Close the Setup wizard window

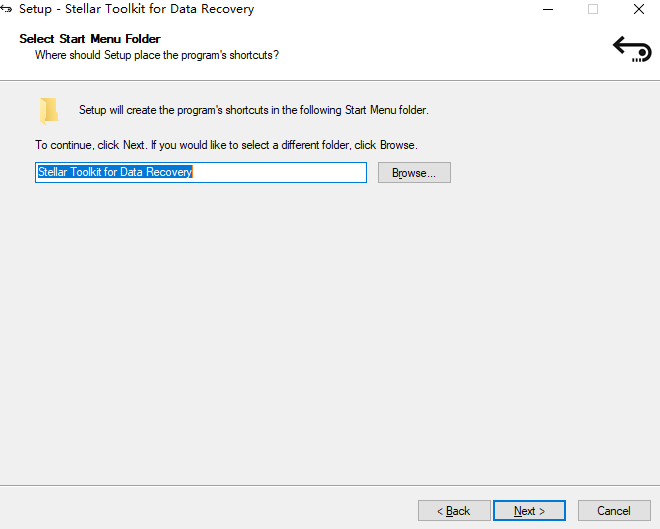point(638,9)
